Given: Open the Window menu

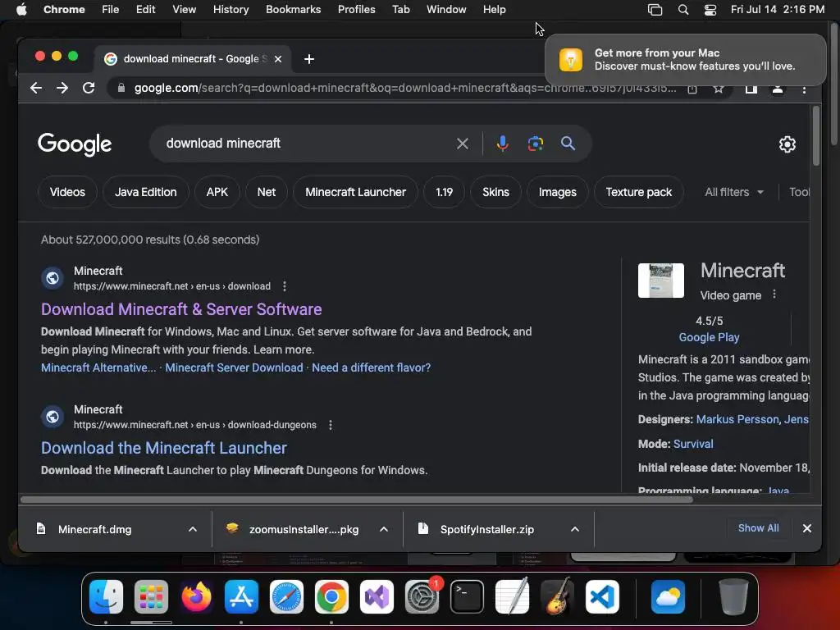Looking at the screenshot, I should coord(446,10).
